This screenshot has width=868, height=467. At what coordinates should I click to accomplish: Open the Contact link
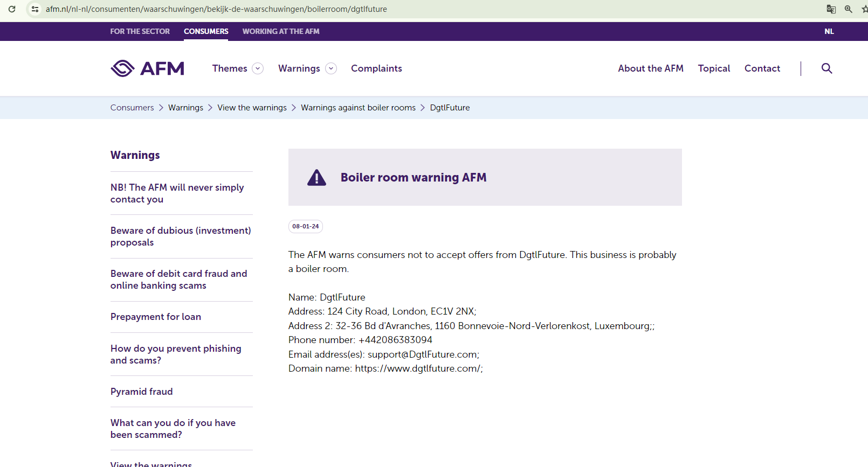762,68
